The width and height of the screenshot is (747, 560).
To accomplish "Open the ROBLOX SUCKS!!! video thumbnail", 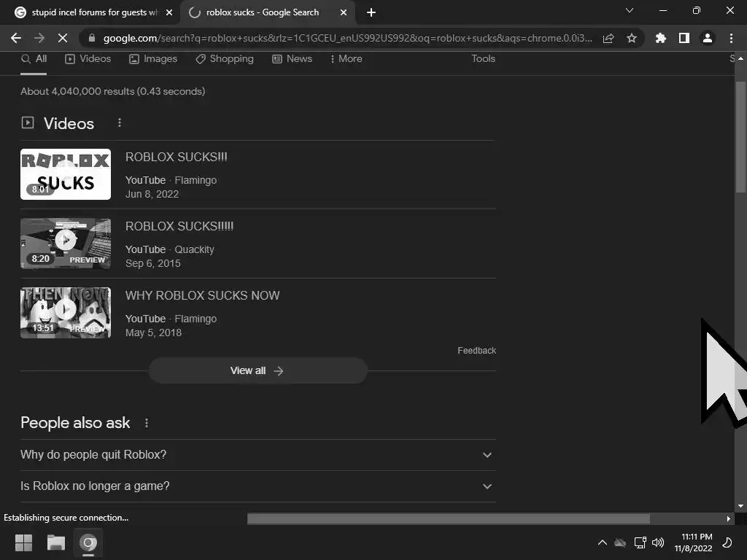I will tap(66, 174).
